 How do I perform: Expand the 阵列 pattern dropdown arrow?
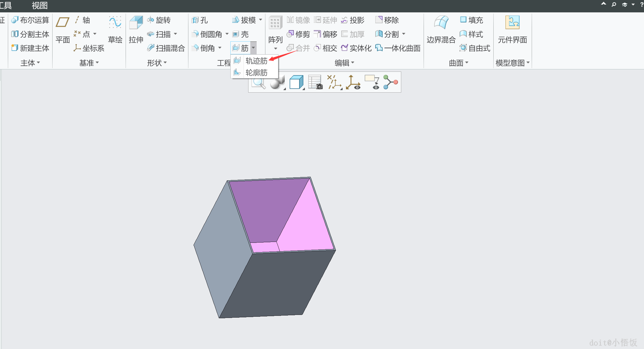coord(275,49)
